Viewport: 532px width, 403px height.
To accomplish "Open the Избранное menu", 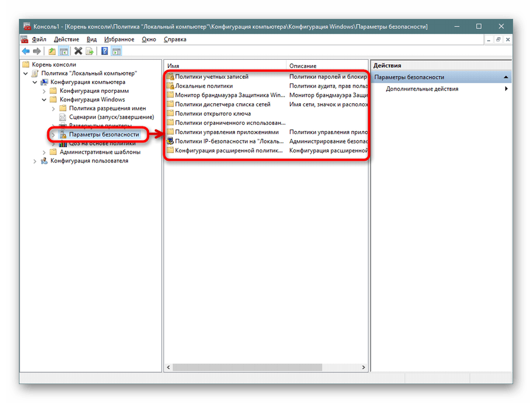I will (119, 40).
